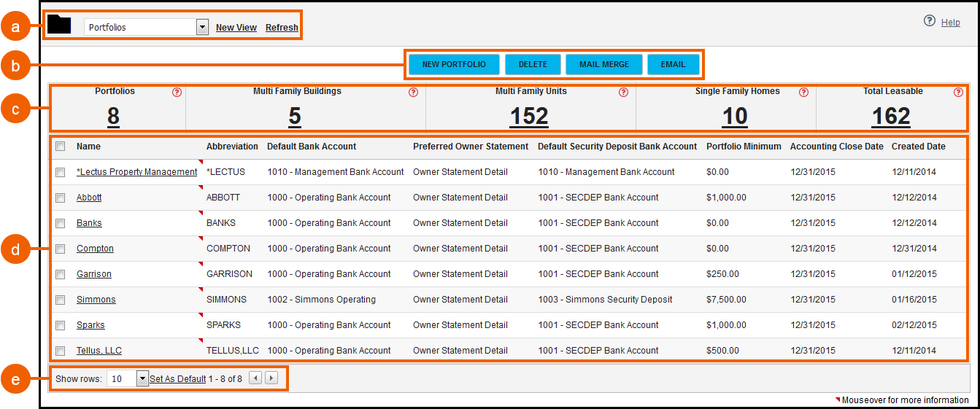Open the Garrison portfolio link
Viewport: 980px width, 409px height.
[x=94, y=274]
